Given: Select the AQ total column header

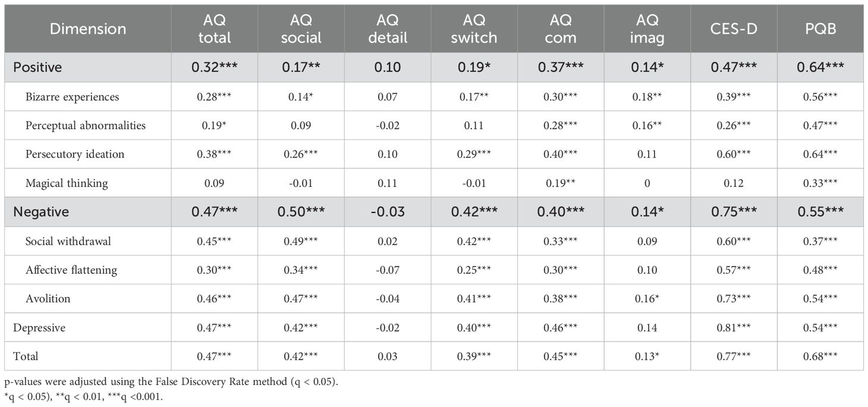Looking at the screenshot, I should pyautogui.click(x=214, y=29).
